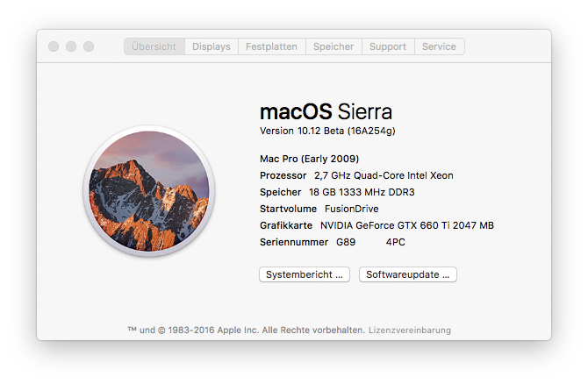Open the Displays tab
The image size is (588, 384).
point(212,46)
